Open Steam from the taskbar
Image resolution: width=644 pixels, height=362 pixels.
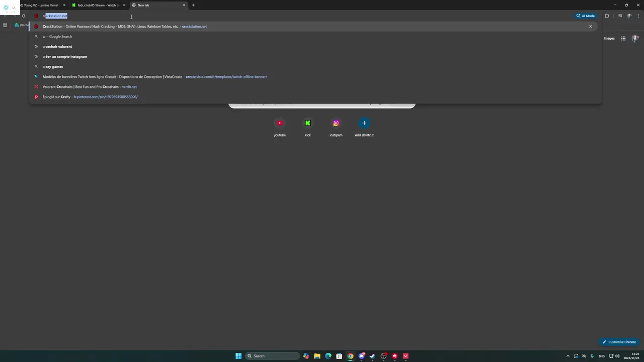coord(372,356)
